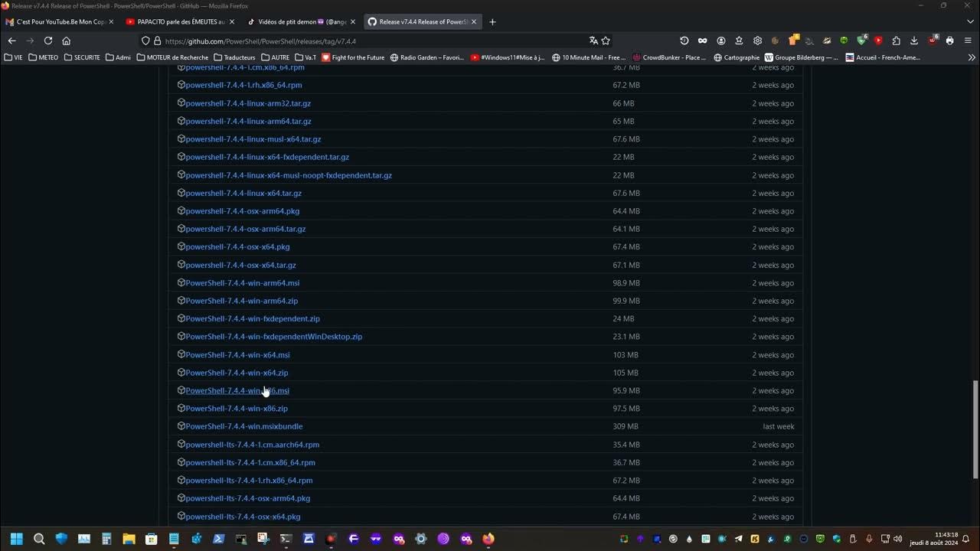Open Windows taskbar search
Viewport: 980px width, 551px height.
pyautogui.click(x=39, y=539)
